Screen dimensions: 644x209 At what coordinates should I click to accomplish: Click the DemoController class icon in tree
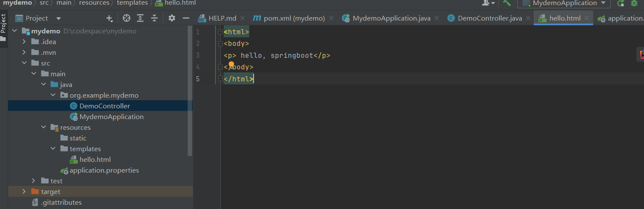(73, 106)
